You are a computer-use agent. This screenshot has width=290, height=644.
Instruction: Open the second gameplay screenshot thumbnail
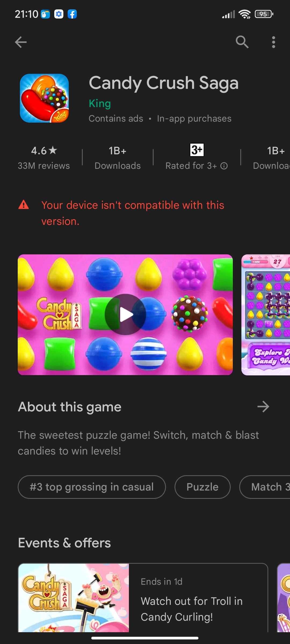[x=266, y=314]
